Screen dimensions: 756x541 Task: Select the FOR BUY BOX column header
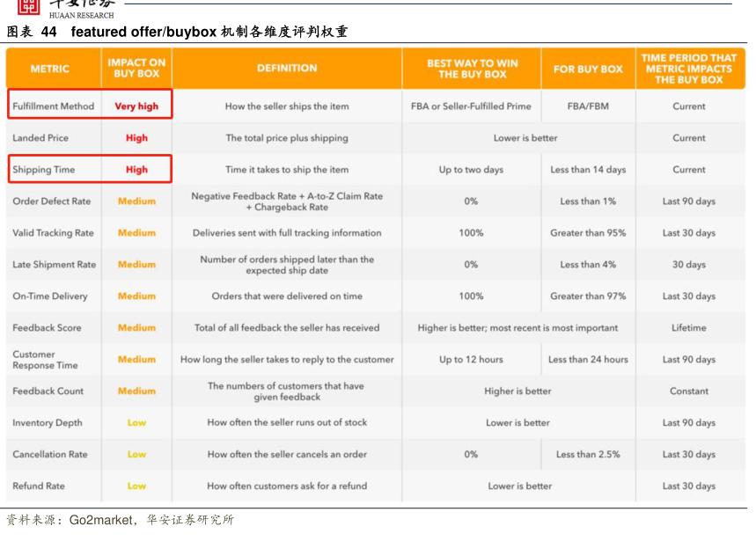click(x=588, y=69)
